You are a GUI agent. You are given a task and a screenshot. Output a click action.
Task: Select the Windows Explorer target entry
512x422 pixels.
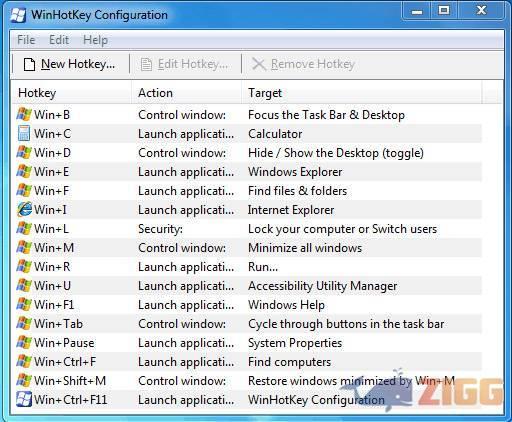295,172
